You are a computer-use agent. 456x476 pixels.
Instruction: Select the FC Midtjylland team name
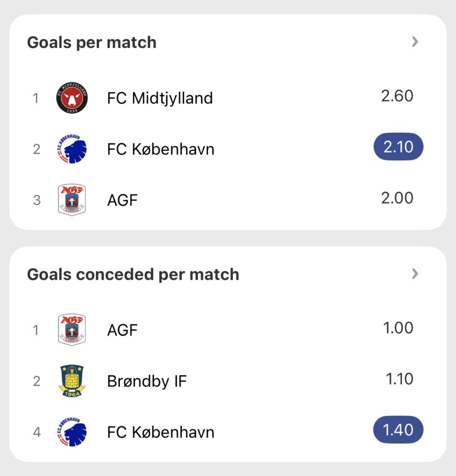tap(160, 98)
